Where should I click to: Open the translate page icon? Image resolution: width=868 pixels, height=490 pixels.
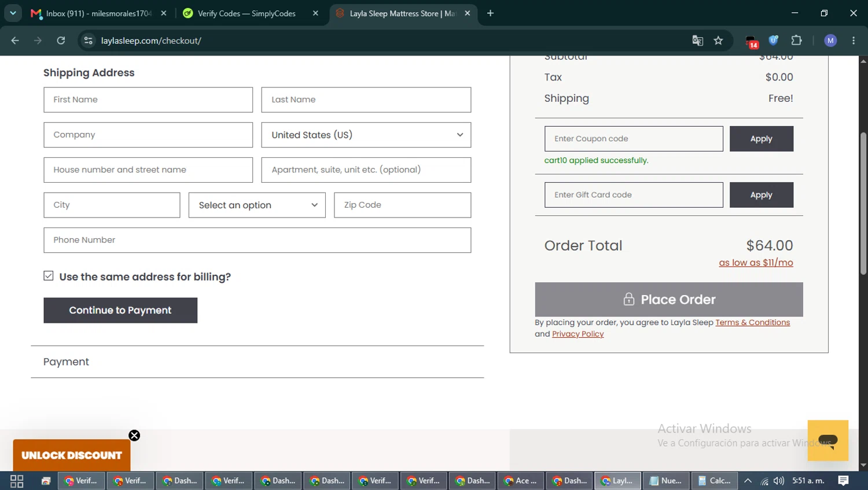click(698, 40)
